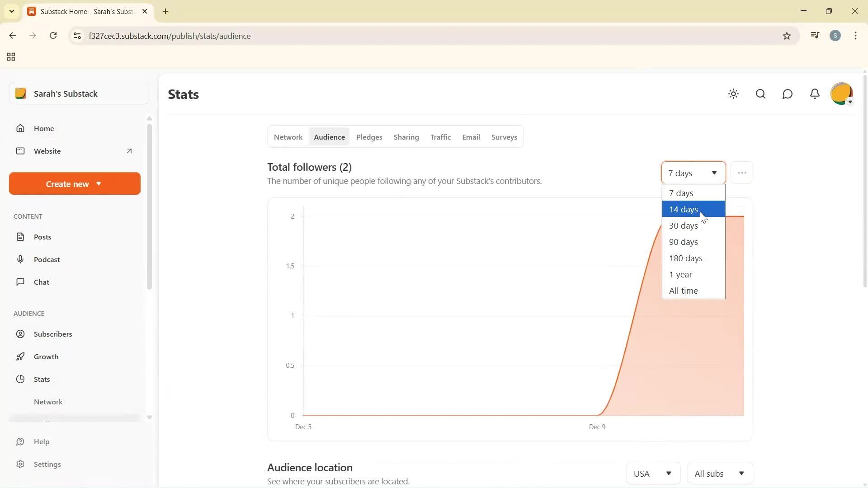
Task: Open the search icon in the header
Action: (x=760, y=94)
